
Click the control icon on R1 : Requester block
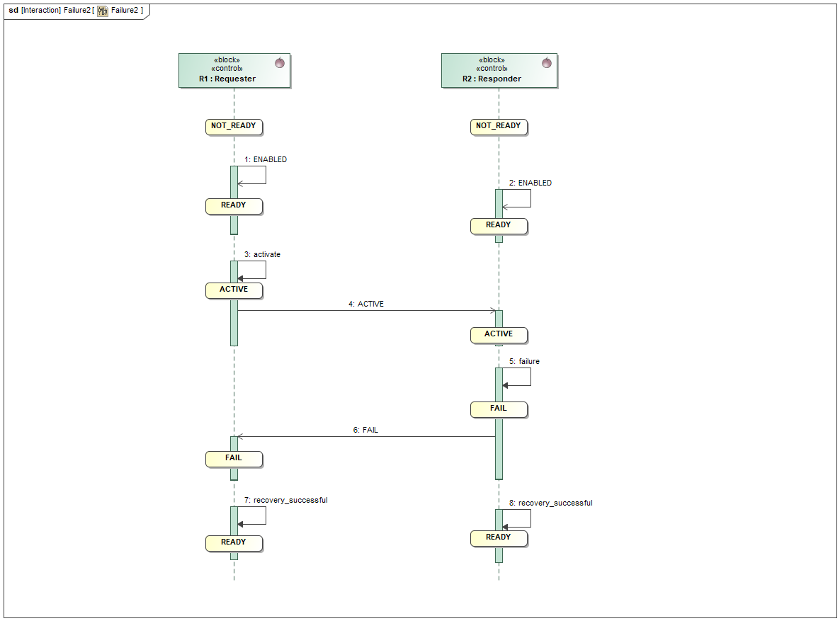click(x=279, y=63)
